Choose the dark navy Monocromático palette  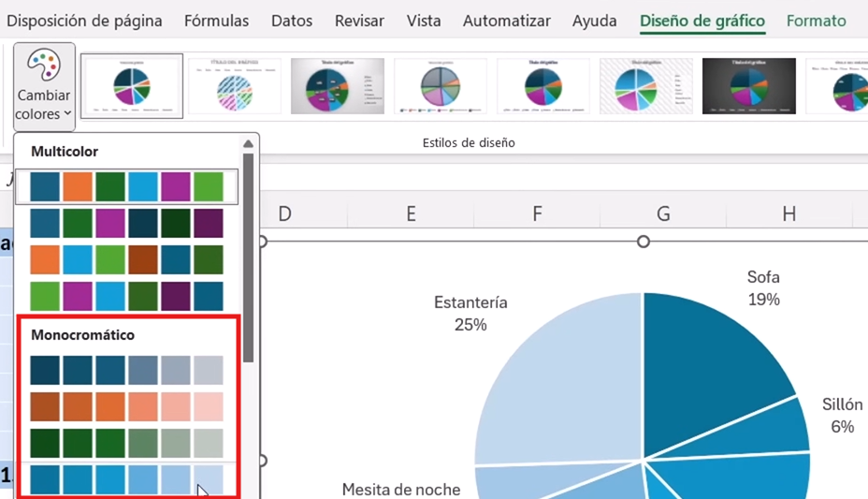[x=127, y=370]
